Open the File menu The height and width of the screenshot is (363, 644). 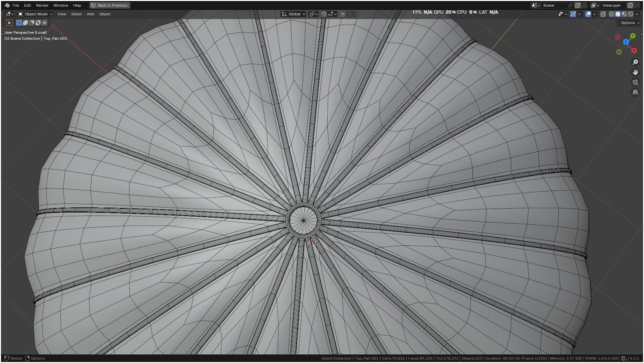click(x=16, y=5)
